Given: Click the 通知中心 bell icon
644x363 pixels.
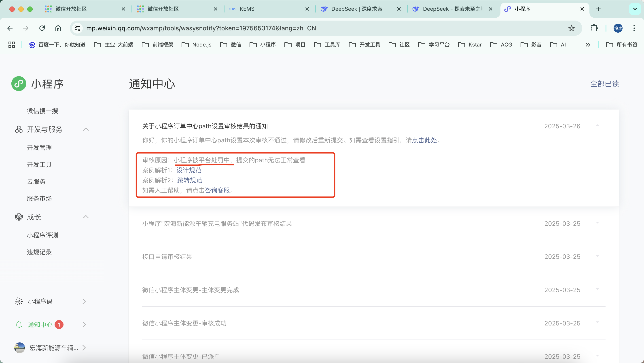Looking at the screenshot, I should (19, 325).
